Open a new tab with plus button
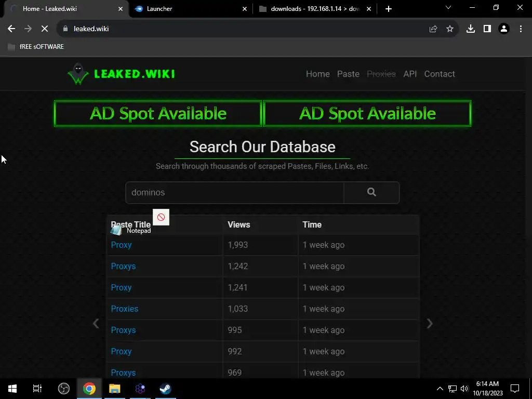532x399 pixels. click(x=389, y=9)
